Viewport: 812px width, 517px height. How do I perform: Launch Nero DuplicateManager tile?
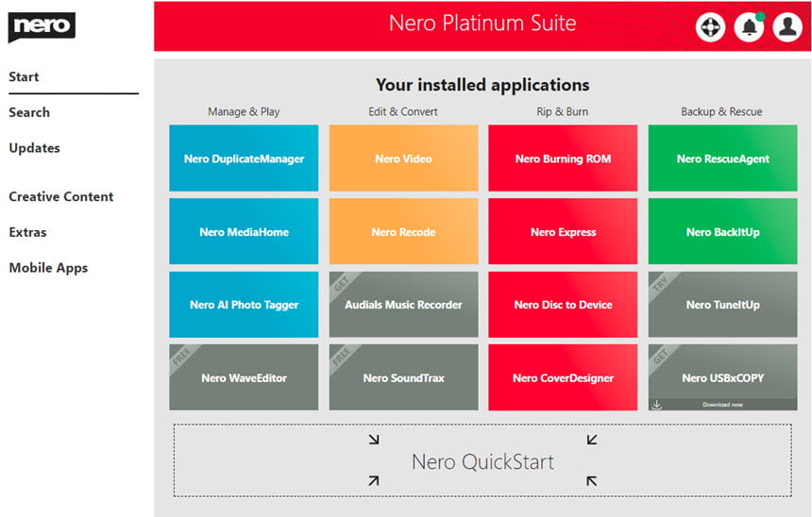244,158
